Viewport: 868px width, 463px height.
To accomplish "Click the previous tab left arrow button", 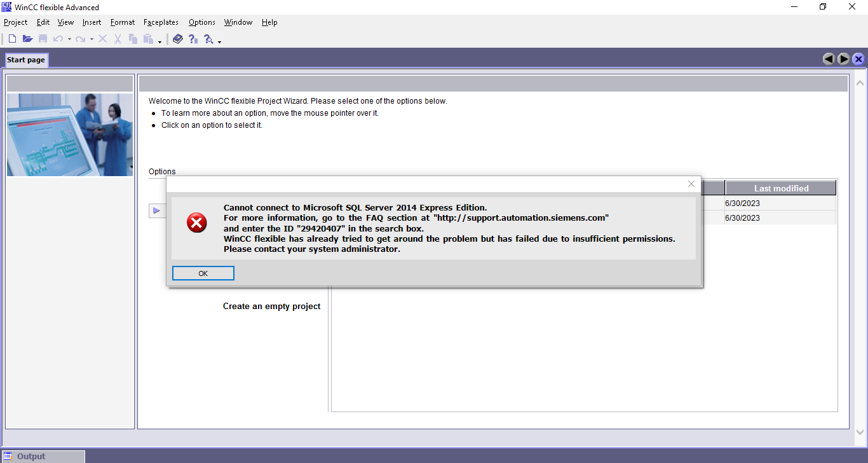I will pyautogui.click(x=829, y=59).
